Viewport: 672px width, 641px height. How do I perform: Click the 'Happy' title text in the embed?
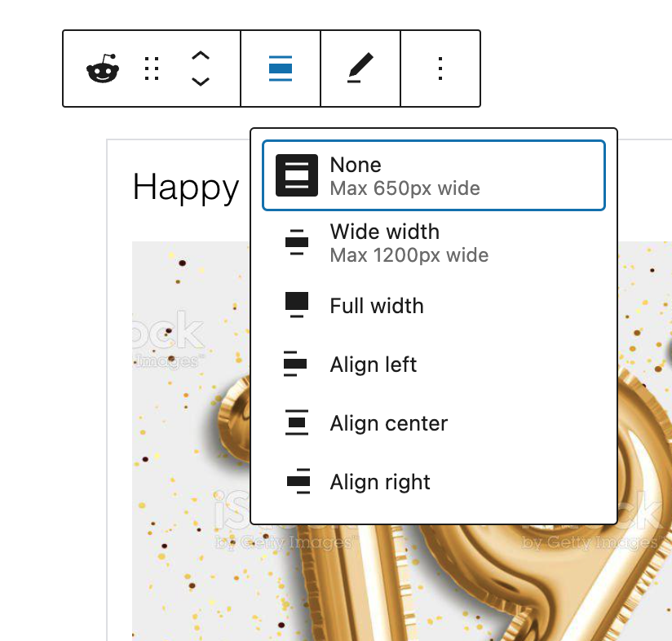click(x=185, y=188)
